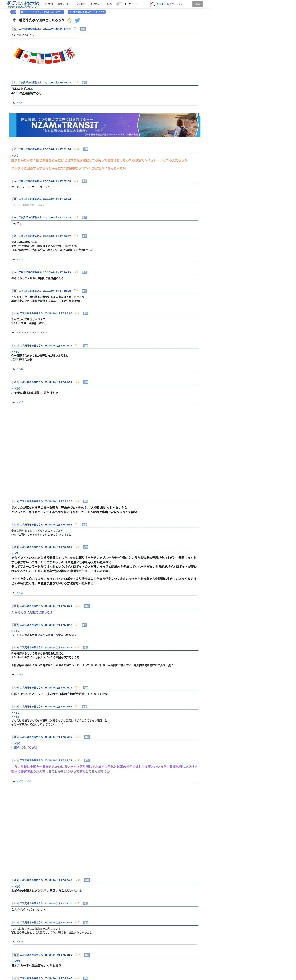Click the favorite star icon beside thread title

point(69,21)
